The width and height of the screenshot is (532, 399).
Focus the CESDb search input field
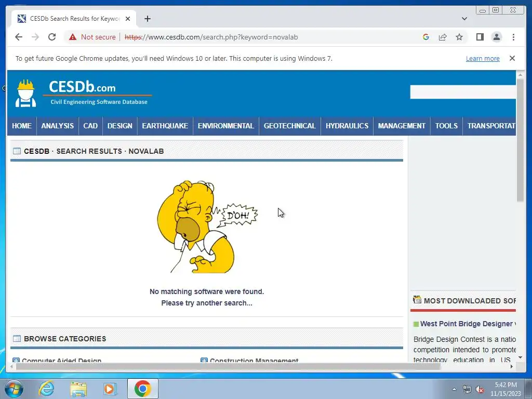(x=463, y=92)
